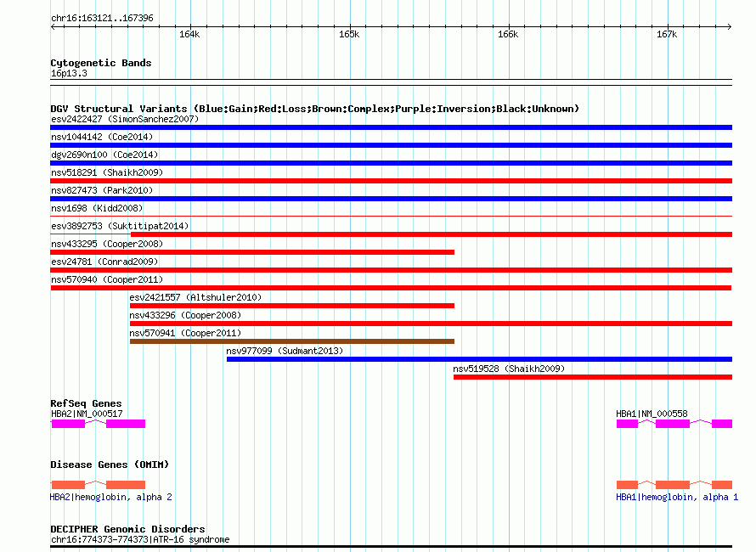Click the right arrow of the coordinate ruler

[730, 27]
